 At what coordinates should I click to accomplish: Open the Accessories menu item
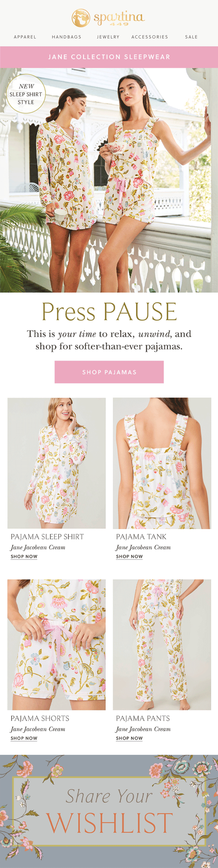tap(150, 37)
